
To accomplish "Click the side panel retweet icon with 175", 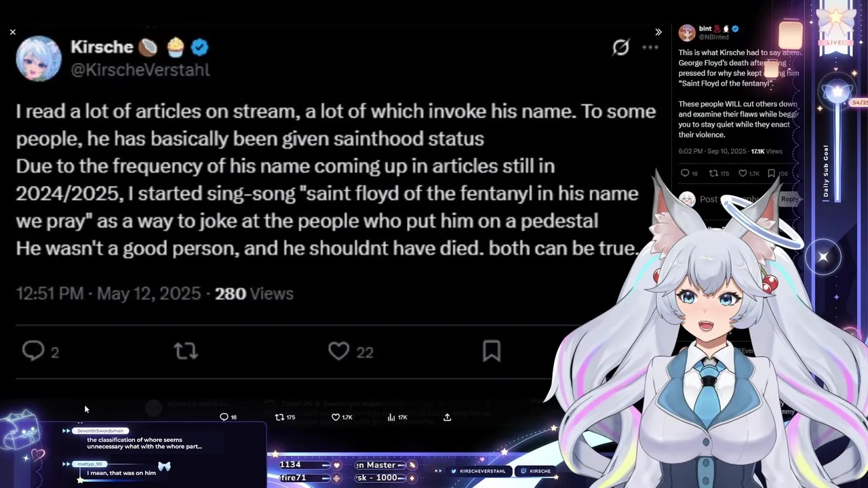I will 713,174.
